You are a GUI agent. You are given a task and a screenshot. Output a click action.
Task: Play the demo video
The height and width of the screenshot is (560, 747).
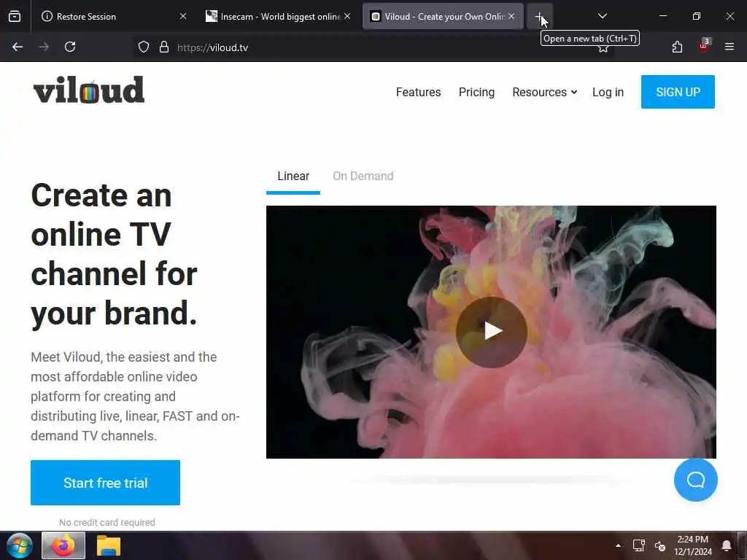click(x=491, y=332)
